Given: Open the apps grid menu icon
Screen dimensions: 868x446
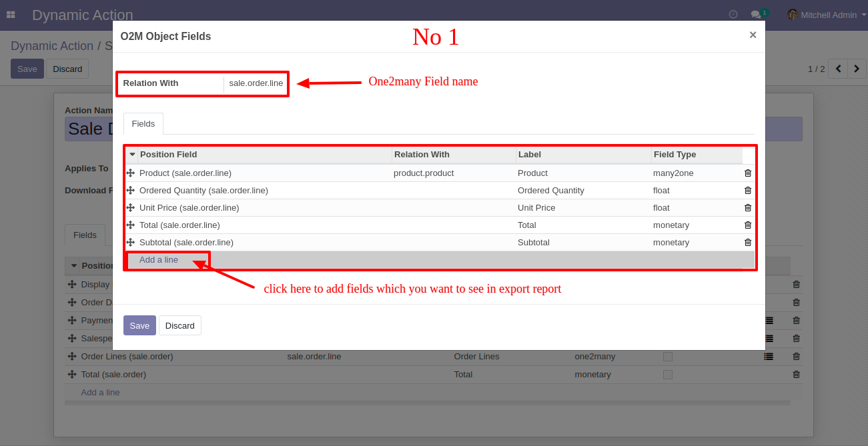Looking at the screenshot, I should [11, 15].
